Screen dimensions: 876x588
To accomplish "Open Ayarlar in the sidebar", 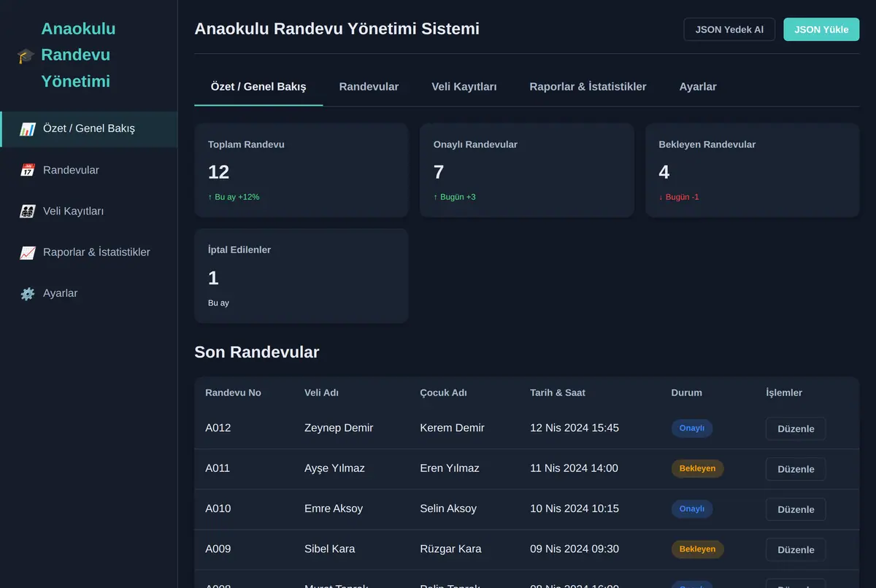I will (89, 293).
